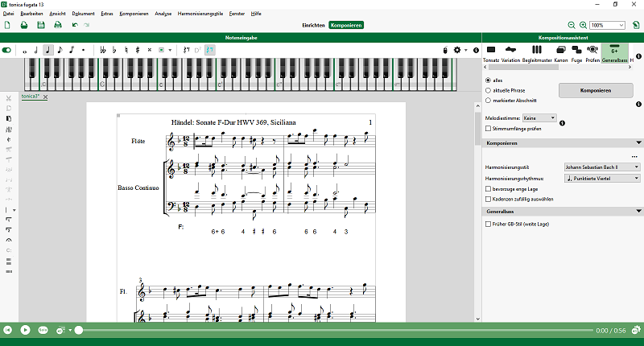This screenshot has height=346, width=644.
Task: Zoom out with the minus magnifier
Action: (572, 25)
